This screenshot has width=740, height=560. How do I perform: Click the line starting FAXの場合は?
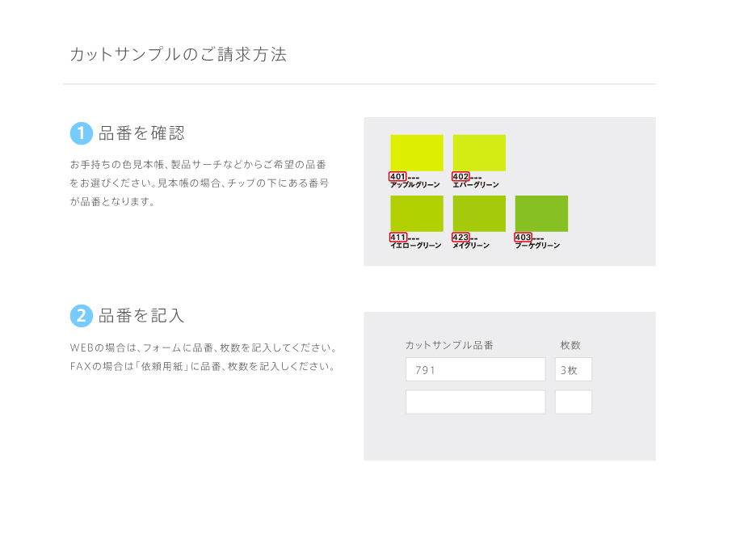tap(204, 366)
